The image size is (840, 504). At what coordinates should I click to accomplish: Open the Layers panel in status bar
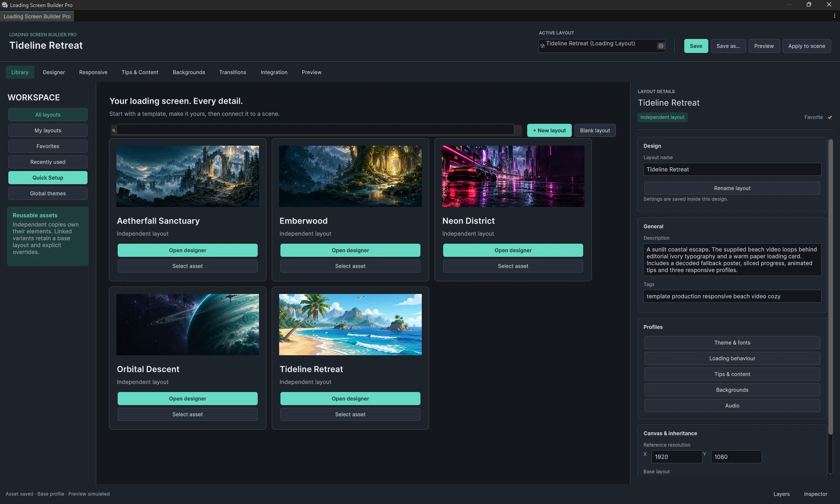click(781, 494)
